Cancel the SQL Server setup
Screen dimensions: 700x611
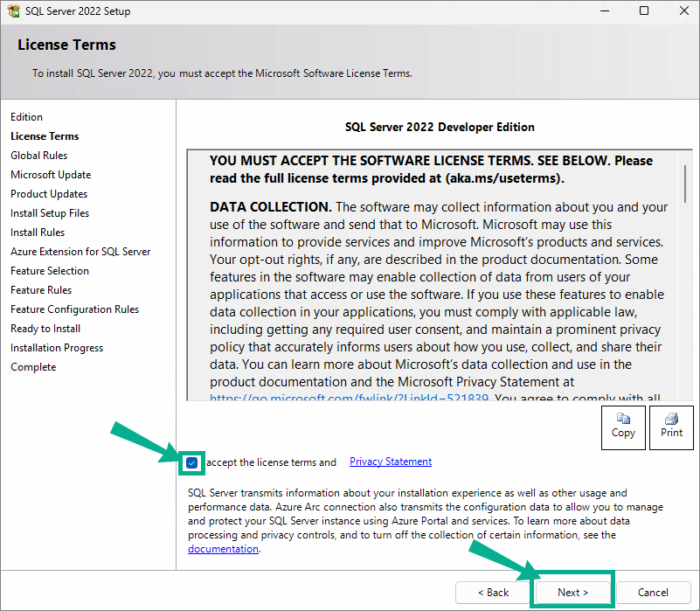click(x=653, y=593)
